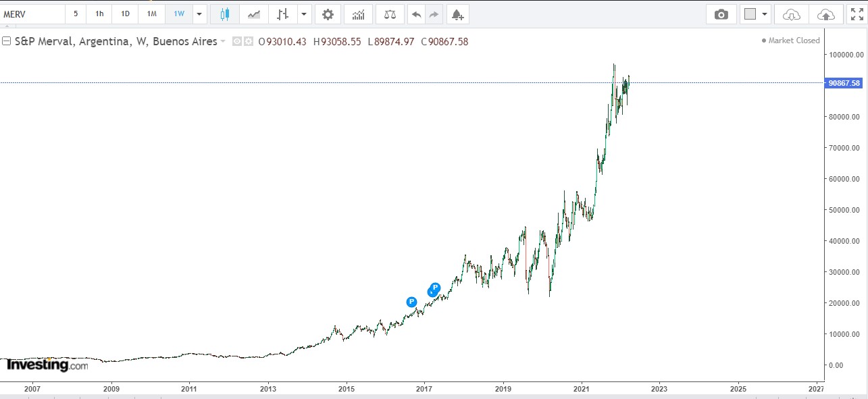This screenshot has width=868, height=399.
Task: Open chart properties gear in toolbar
Action: point(328,14)
